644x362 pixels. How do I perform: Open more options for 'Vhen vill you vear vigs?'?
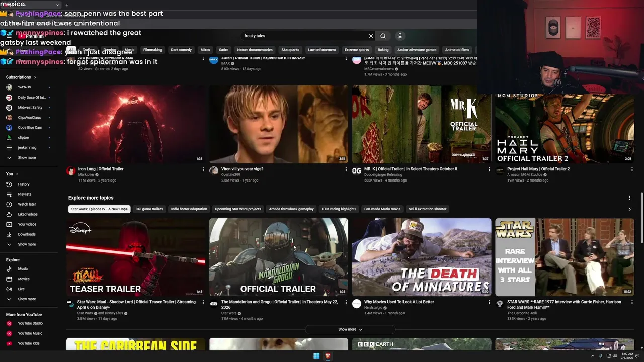coord(346,169)
